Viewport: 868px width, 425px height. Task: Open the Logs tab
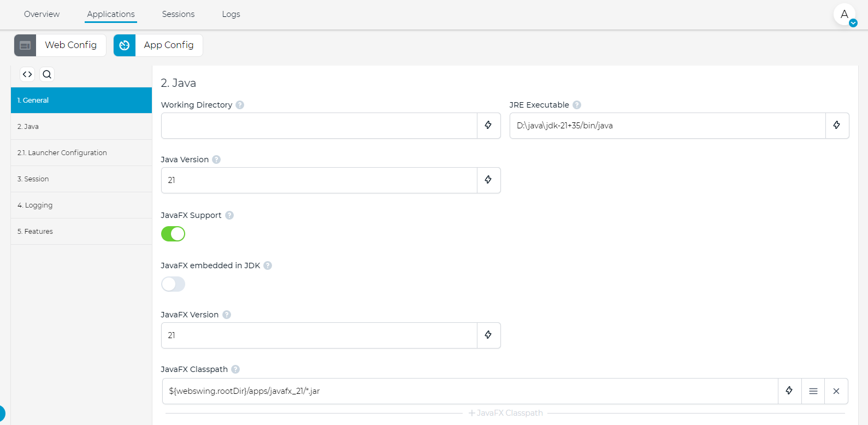[231, 14]
